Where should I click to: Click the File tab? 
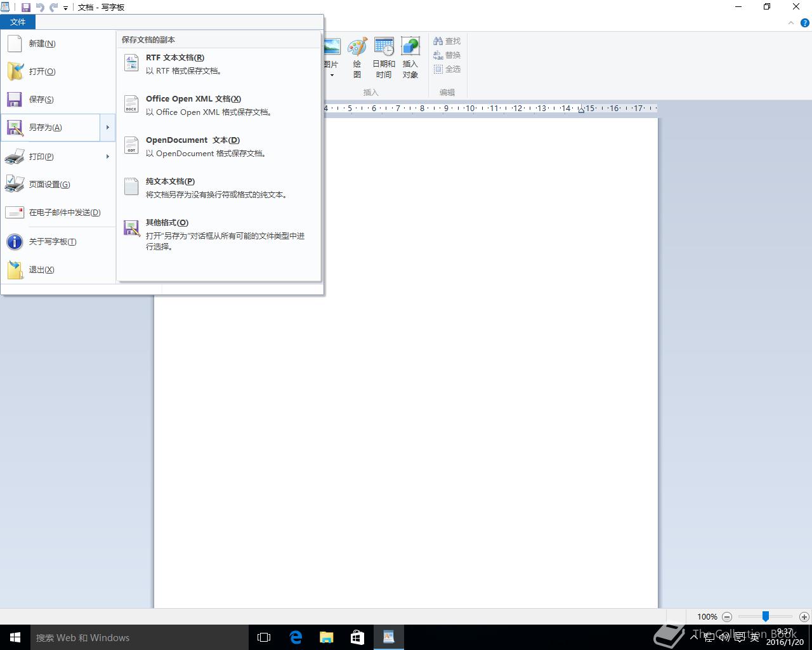point(18,22)
